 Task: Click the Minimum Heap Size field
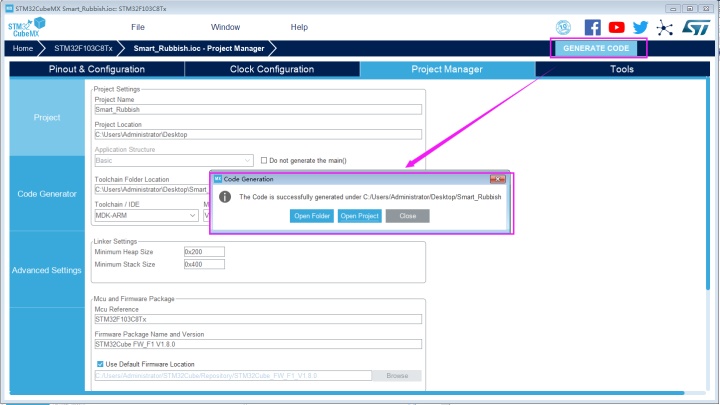pos(204,252)
